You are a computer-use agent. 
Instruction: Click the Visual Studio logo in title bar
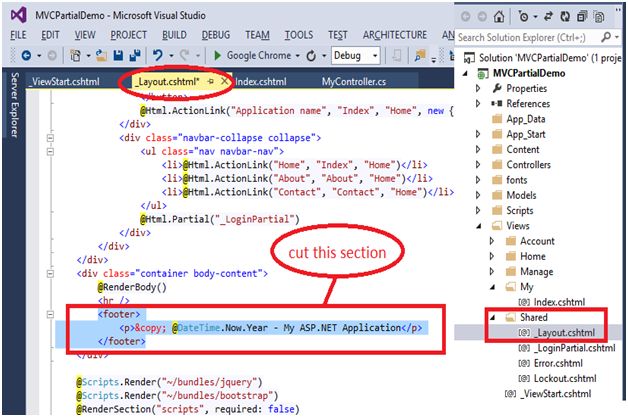[18, 15]
